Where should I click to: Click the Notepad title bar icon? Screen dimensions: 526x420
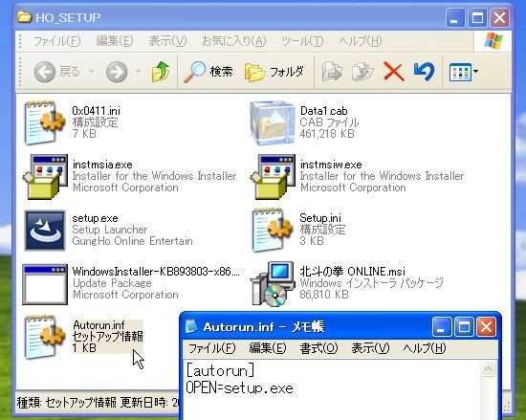click(x=191, y=326)
